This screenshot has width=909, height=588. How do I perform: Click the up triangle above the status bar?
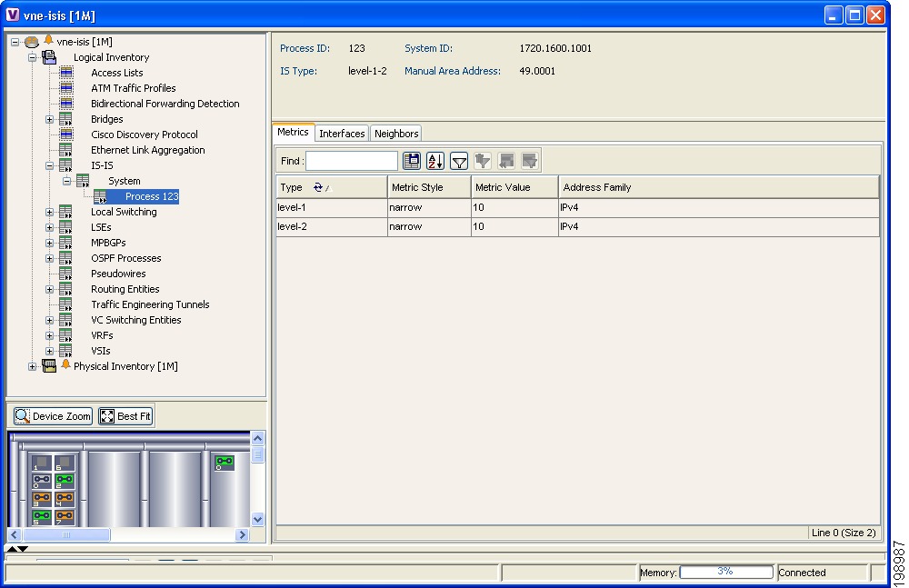coord(12,549)
